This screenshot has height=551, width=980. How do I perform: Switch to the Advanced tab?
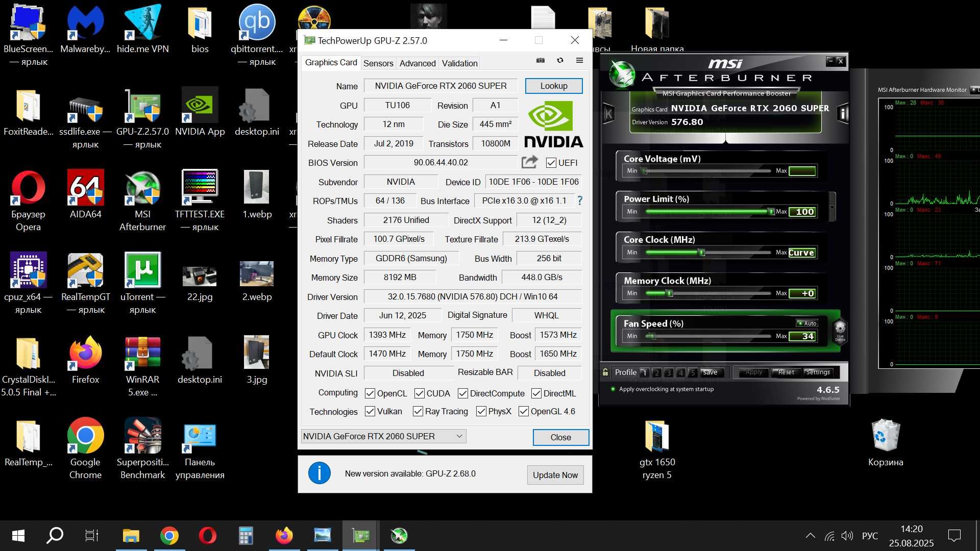point(418,63)
